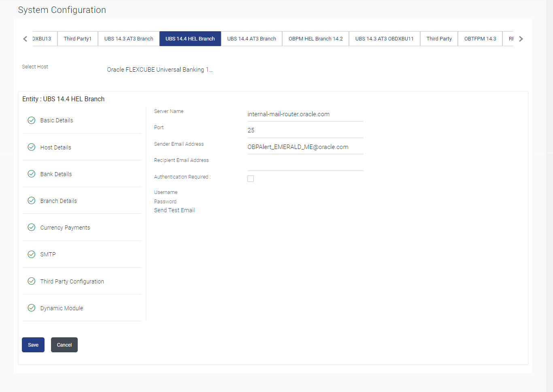Viewport: 553px width, 392px height.
Task: Click the Bank Details checkmark icon
Action: (x=32, y=174)
